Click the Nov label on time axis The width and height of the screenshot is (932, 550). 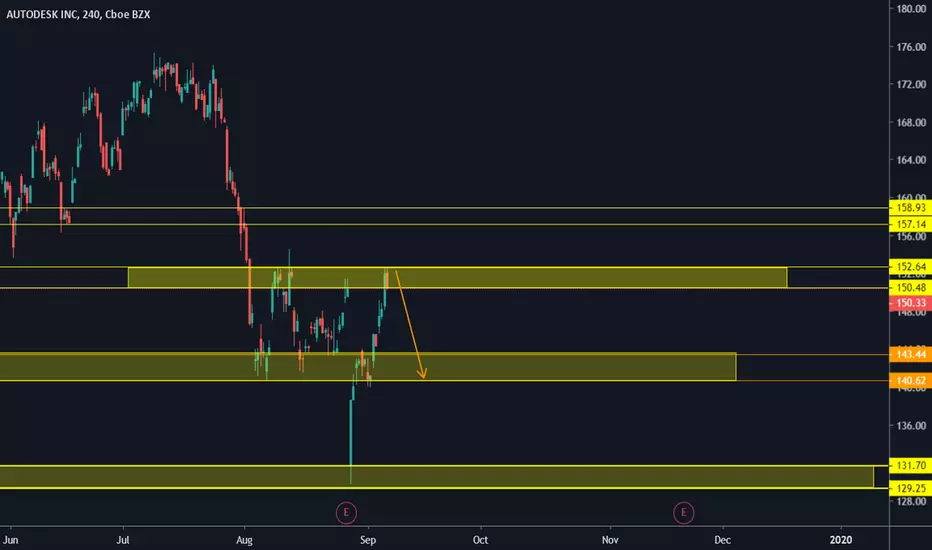click(x=610, y=540)
